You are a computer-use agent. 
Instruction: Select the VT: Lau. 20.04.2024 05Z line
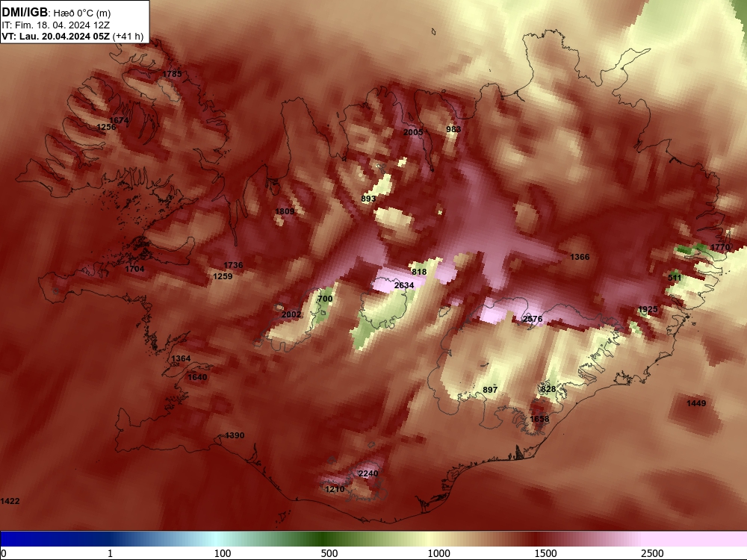[72, 36]
